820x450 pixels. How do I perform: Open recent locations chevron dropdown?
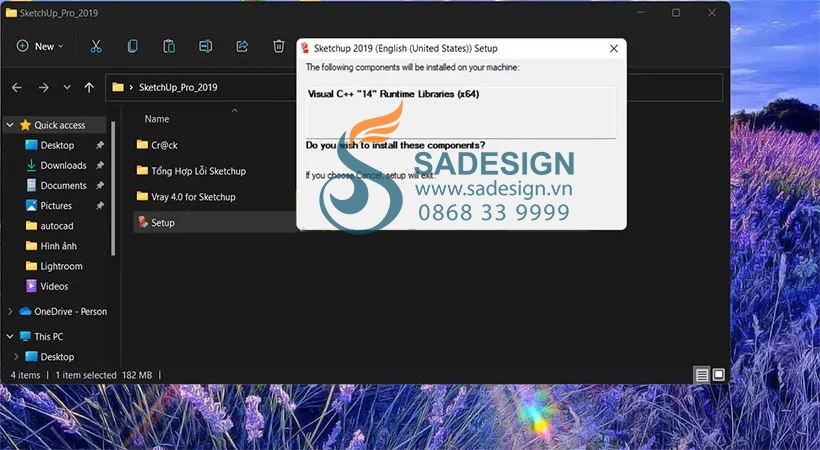(67, 87)
